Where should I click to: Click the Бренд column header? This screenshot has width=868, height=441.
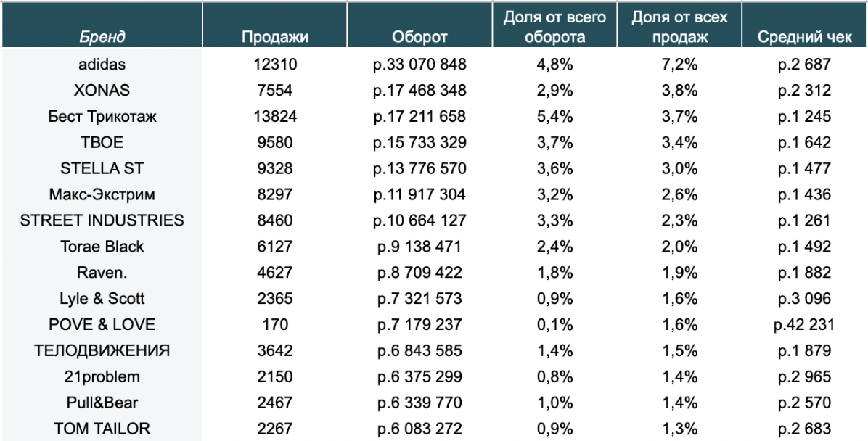[102, 37]
